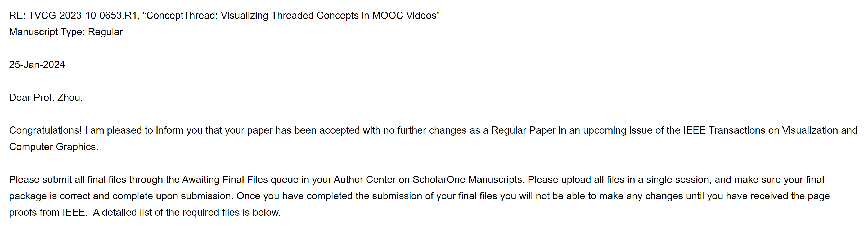Click the date 25-Jan-2024
The height and width of the screenshot is (226, 868).
[37, 65]
